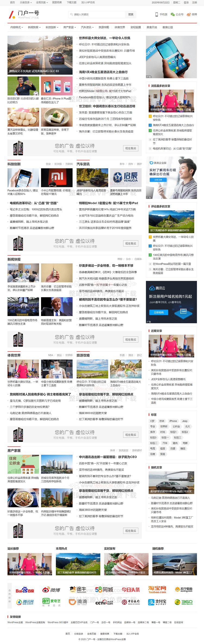Open the Baidu 百度 partner logo
This screenshot has width=204, height=644.
click(25, 590)
